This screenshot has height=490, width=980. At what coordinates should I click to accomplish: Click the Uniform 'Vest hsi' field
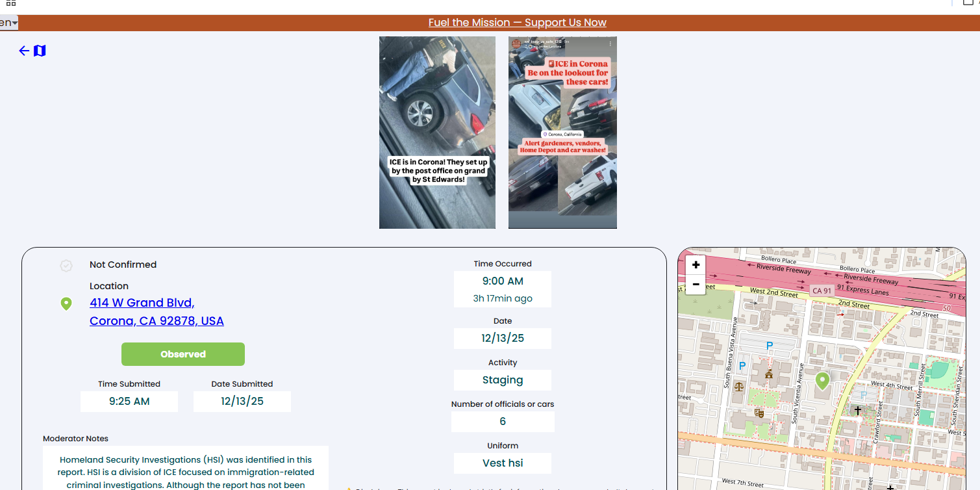click(x=503, y=463)
